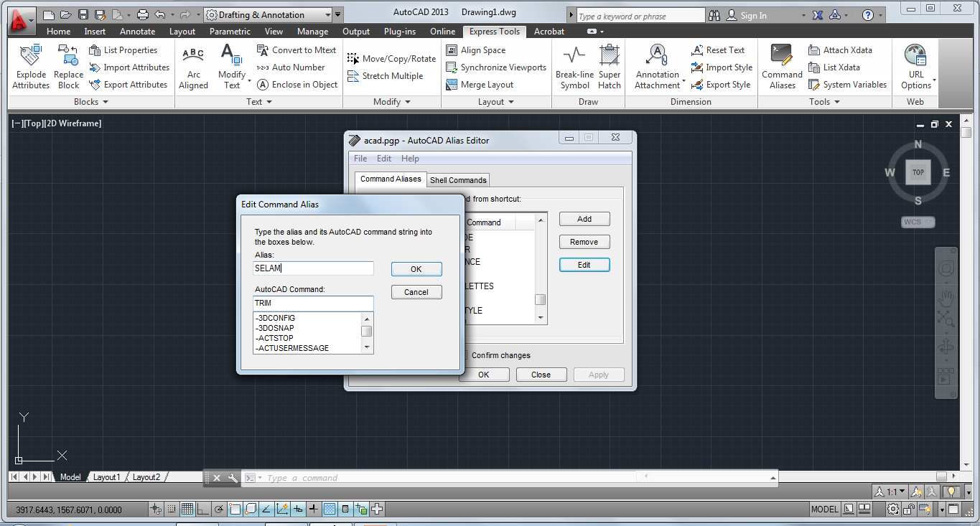Screen dimensions: 980x526
Task: Toggle Polar Tracking in status bar
Action: (219, 509)
